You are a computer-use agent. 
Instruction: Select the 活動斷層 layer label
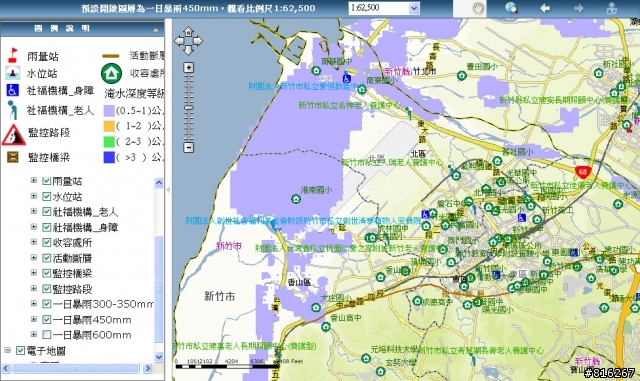pos(72,258)
